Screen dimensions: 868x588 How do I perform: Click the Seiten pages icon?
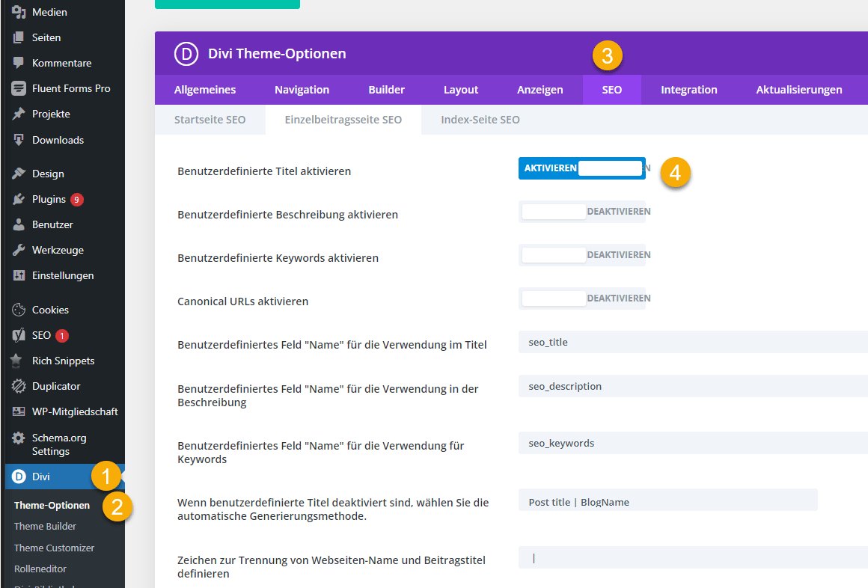(x=19, y=37)
